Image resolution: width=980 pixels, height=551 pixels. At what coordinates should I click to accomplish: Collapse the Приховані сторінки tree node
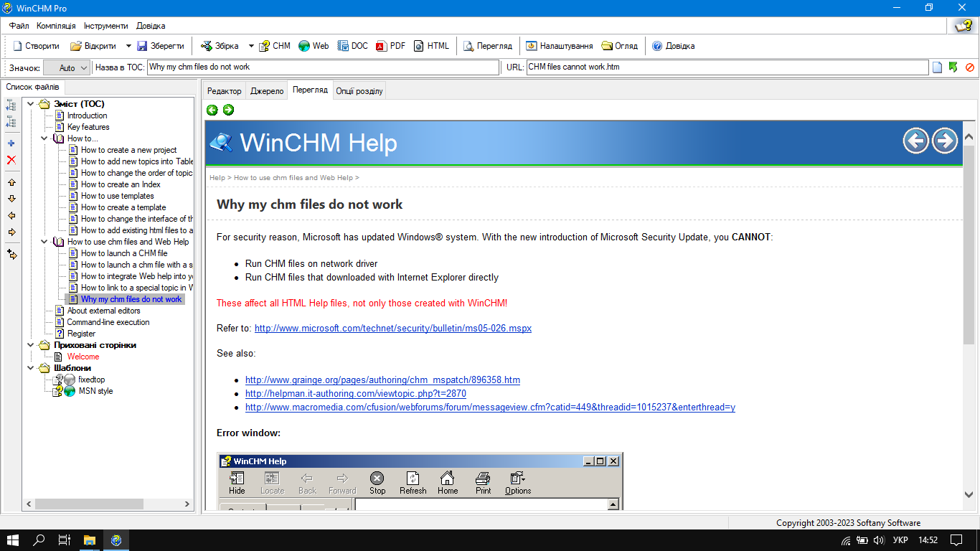pos(31,345)
